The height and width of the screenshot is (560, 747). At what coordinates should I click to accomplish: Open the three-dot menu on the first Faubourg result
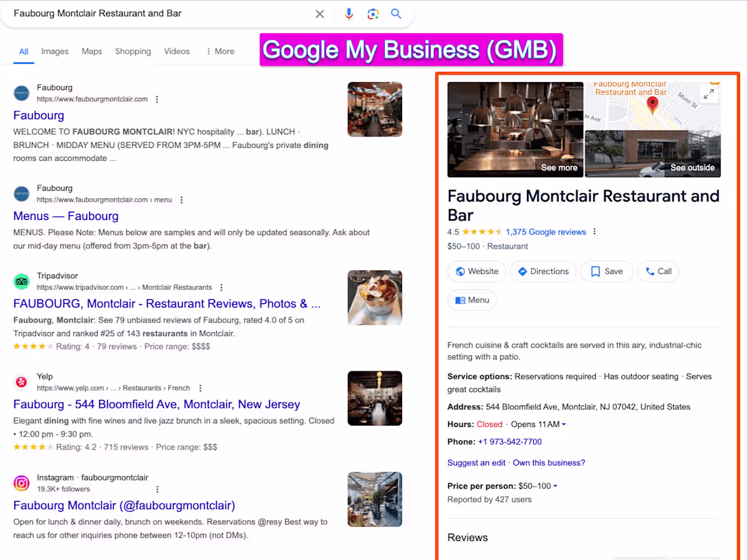click(157, 99)
